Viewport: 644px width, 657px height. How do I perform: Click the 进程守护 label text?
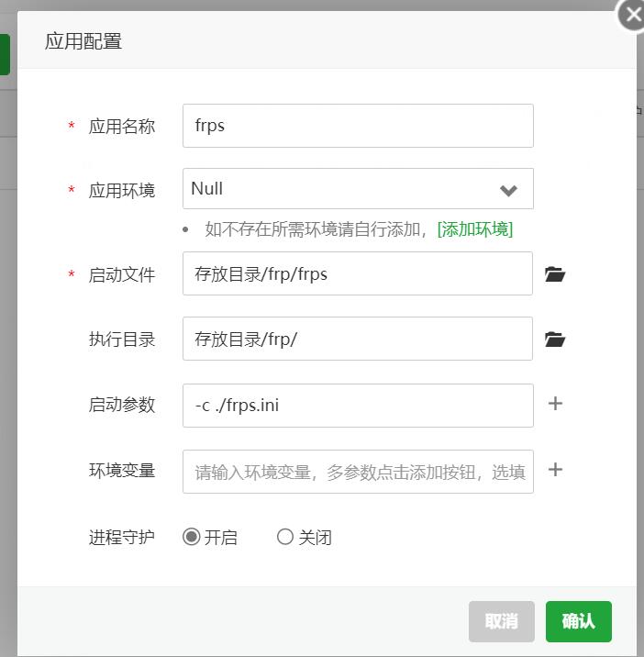(121, 537)
